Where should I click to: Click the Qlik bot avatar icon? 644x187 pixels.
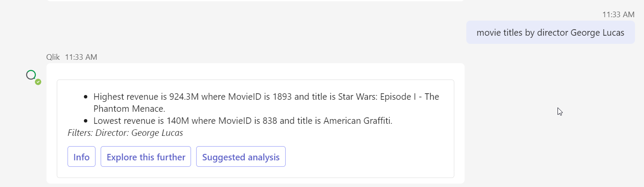click(31, 75)
